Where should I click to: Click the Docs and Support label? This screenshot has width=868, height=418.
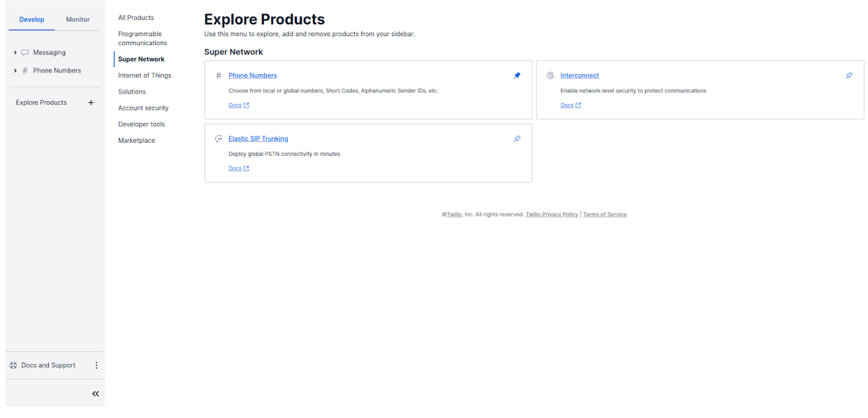[x=48, y=366]
